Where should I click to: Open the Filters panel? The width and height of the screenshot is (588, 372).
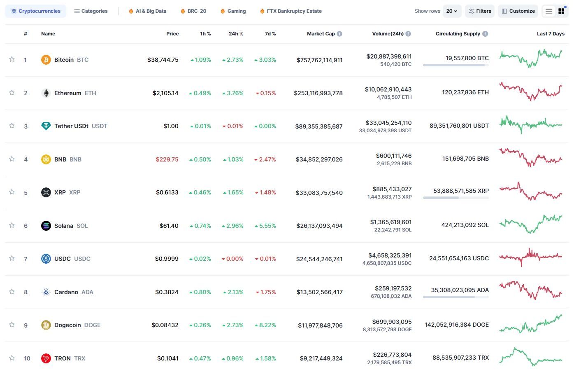pos(480,11)
